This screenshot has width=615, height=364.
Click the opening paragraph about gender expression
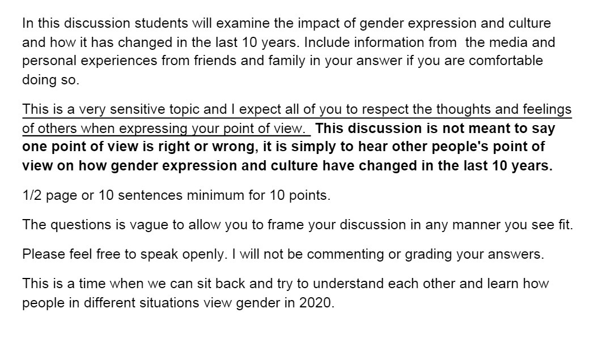pos(289,52)
